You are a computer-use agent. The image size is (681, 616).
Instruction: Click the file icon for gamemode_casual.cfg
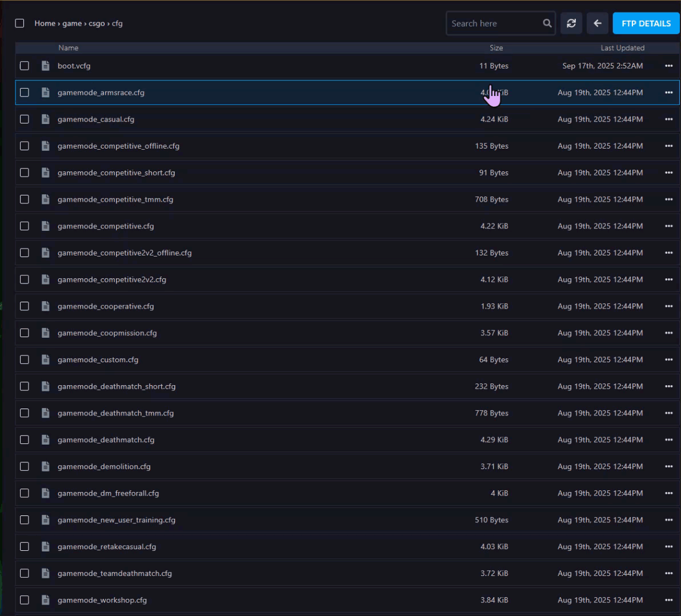[x=46, y=119]
